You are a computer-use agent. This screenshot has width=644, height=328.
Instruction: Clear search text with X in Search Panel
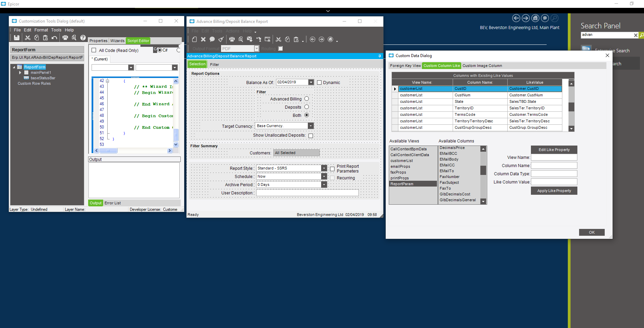click(635, 35)
